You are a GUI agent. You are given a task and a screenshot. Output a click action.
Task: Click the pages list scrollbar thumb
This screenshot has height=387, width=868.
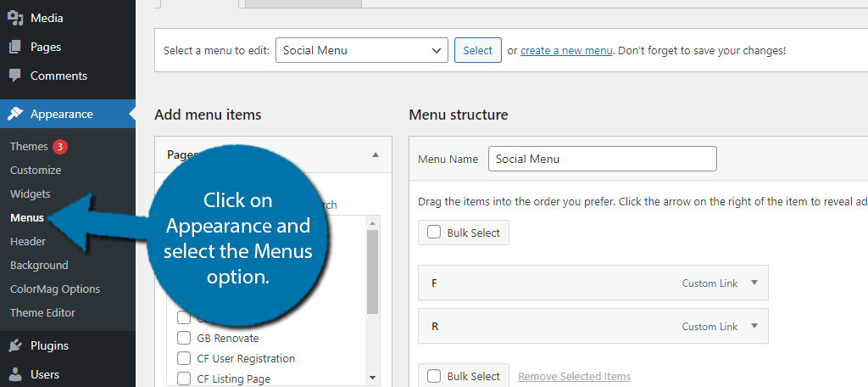372,272
